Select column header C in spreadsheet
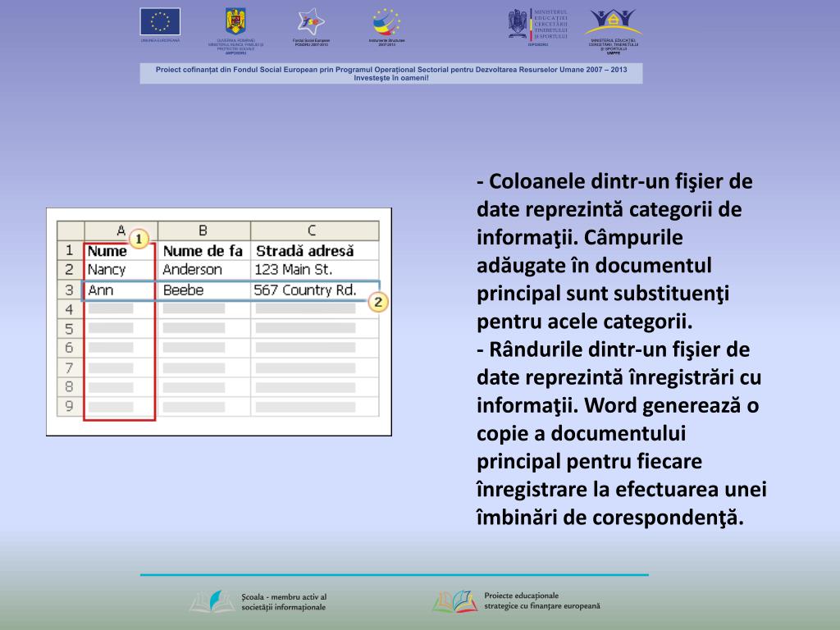 314,231
